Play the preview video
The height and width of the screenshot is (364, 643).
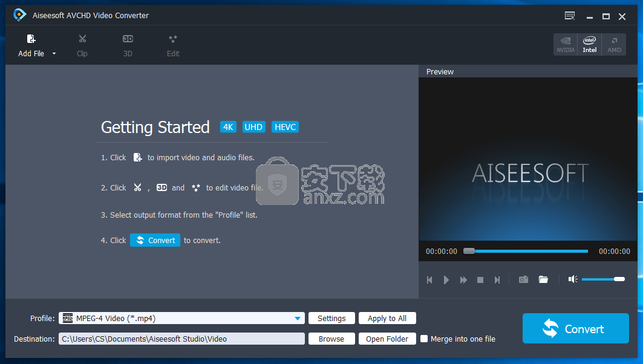point(446,279)
